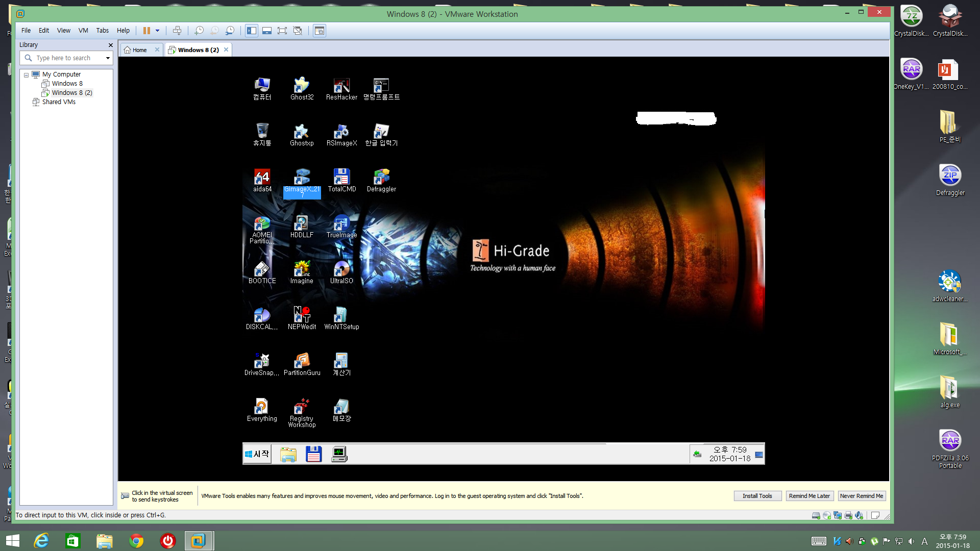Click the Never Remind Me button
The width and height of the screenshot is (980, 551).
862,496
